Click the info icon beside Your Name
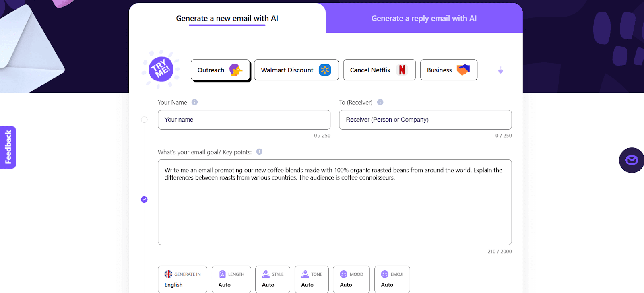The width and height of the screenshot is (644, 293). point(194,102)
